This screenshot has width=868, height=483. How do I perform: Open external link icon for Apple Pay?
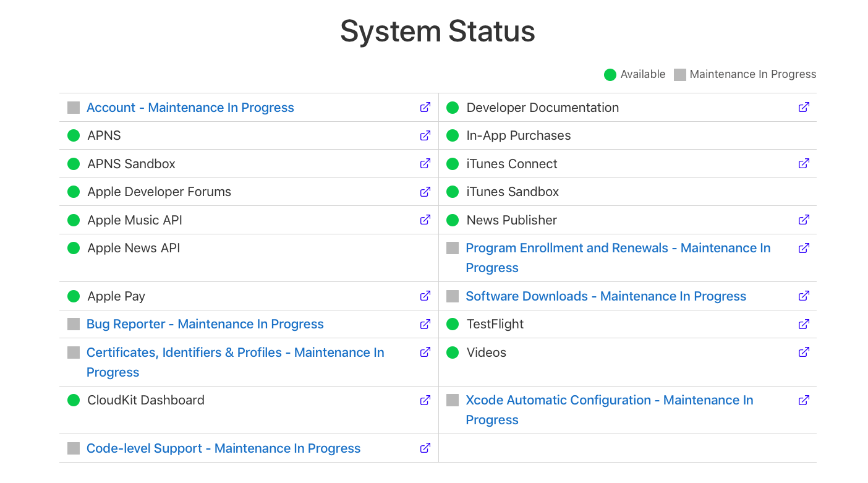[425, 296]
